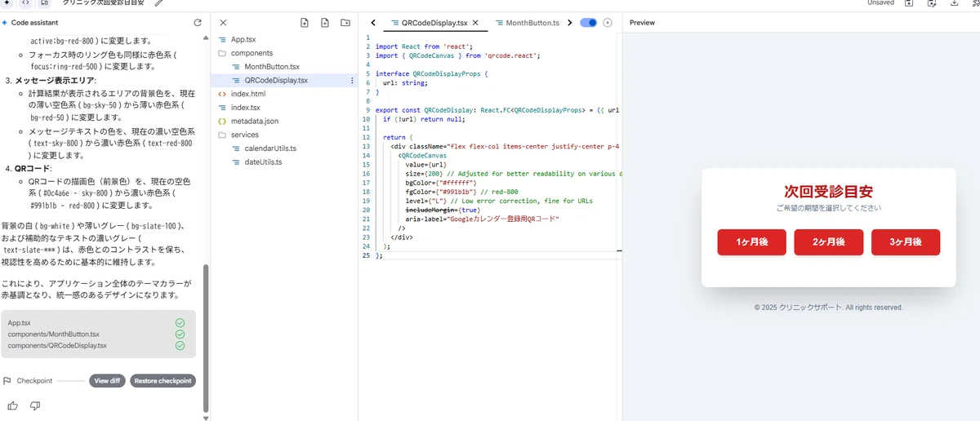Click the pencil icon to rename the project
Image resolution: width=980 pixels, height=421 pixels.
[158, 3]
